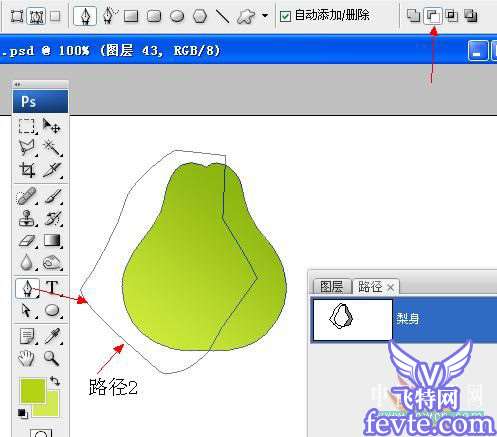Select the Healing Brush tool
The width and height of the screenshot is (497, 437).
click(x=26, y=196)
